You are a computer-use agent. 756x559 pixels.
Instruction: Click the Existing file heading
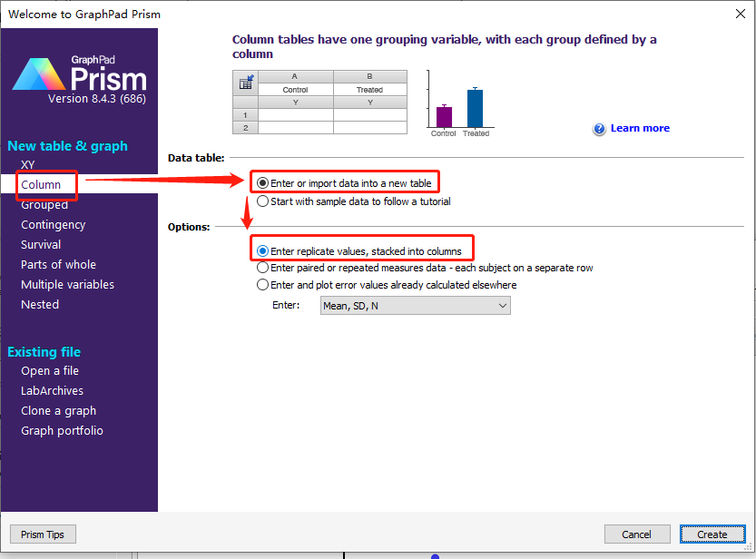[44, 352]
